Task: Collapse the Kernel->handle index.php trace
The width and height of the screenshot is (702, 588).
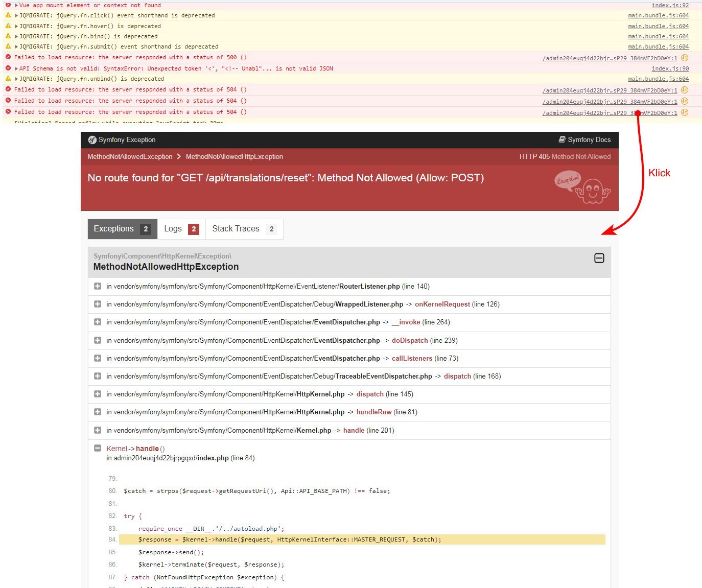Action: [98, 448]
